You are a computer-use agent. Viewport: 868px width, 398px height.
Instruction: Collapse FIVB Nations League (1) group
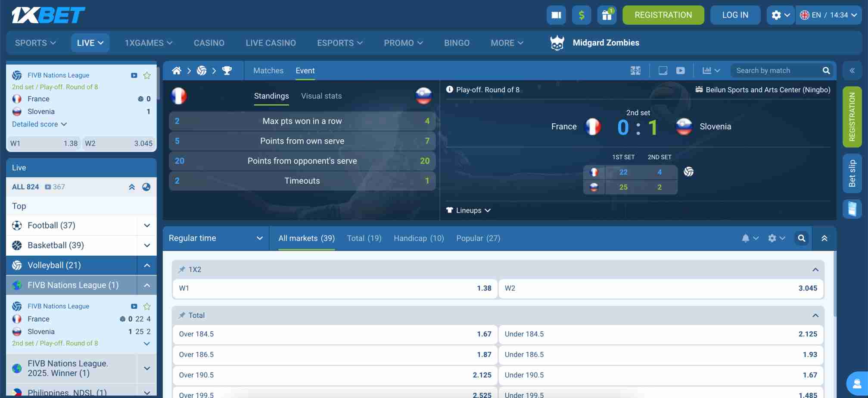[147, 285]
